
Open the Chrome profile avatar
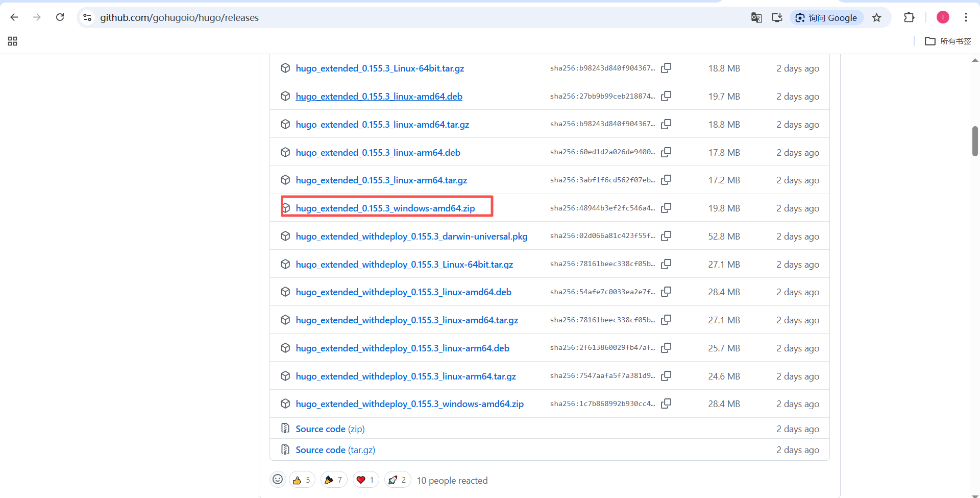[943, 17]
